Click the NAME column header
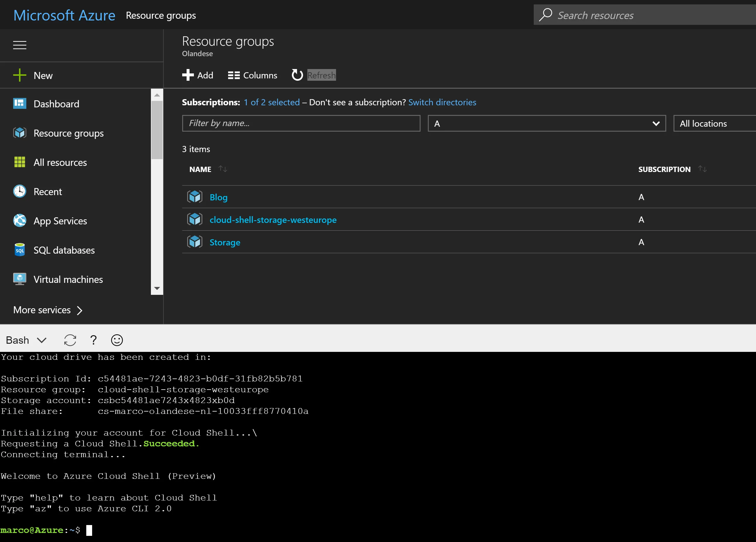The width and height of the screenshot is (756, 542). [x=200, y=169]
